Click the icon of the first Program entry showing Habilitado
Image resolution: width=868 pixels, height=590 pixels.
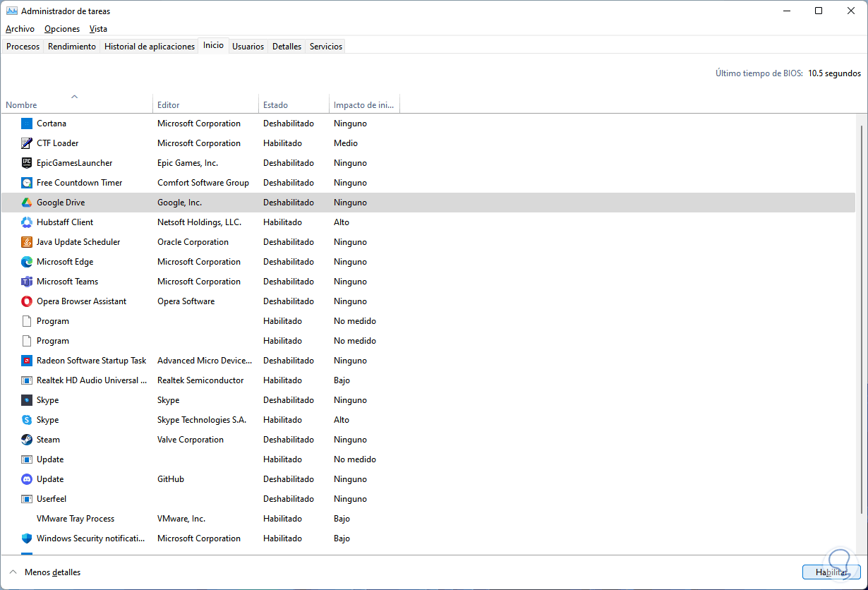(x=27, y=321)
